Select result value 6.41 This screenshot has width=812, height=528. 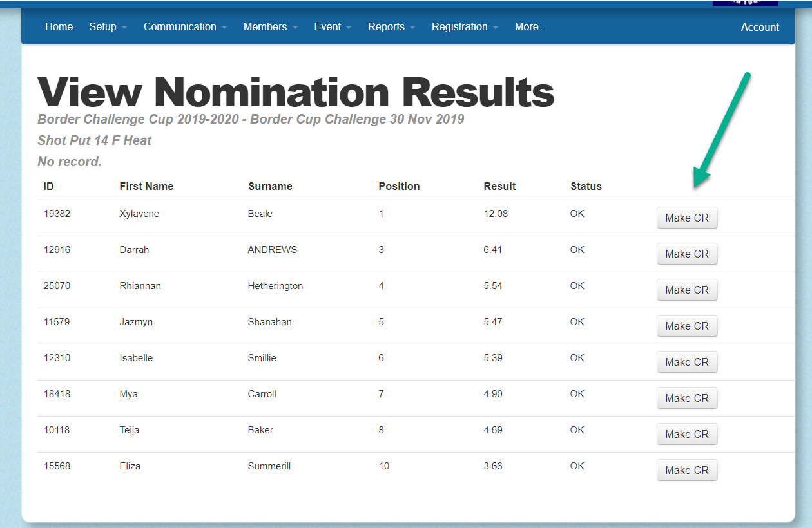coord(493,250)
